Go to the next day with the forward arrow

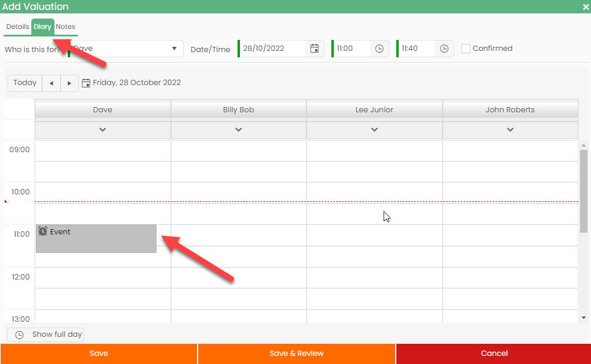69,83
